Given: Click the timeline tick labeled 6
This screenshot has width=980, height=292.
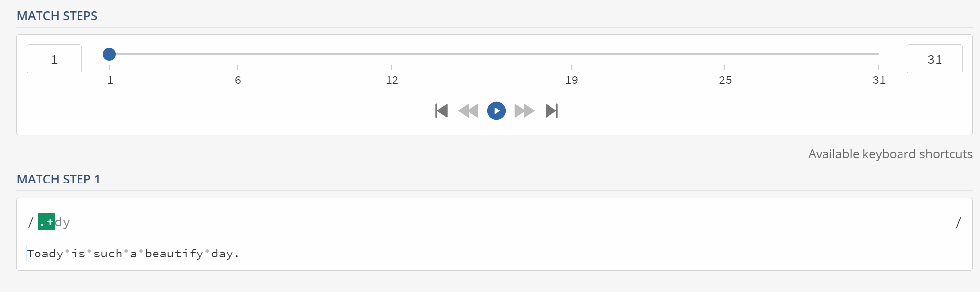Looking at the screenshot, I should (x=238, y=80).
